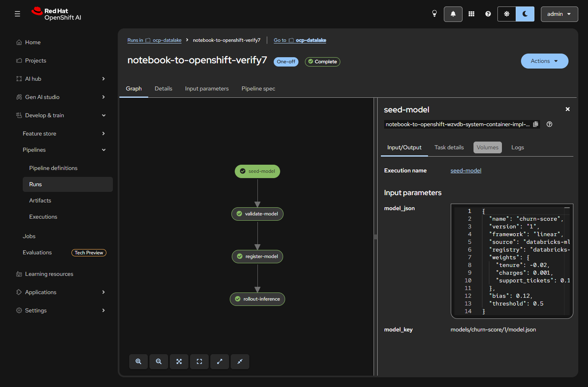Toggle the hamburger navigation menu
This screenshot has height=387, width=588.
point(17,14)
